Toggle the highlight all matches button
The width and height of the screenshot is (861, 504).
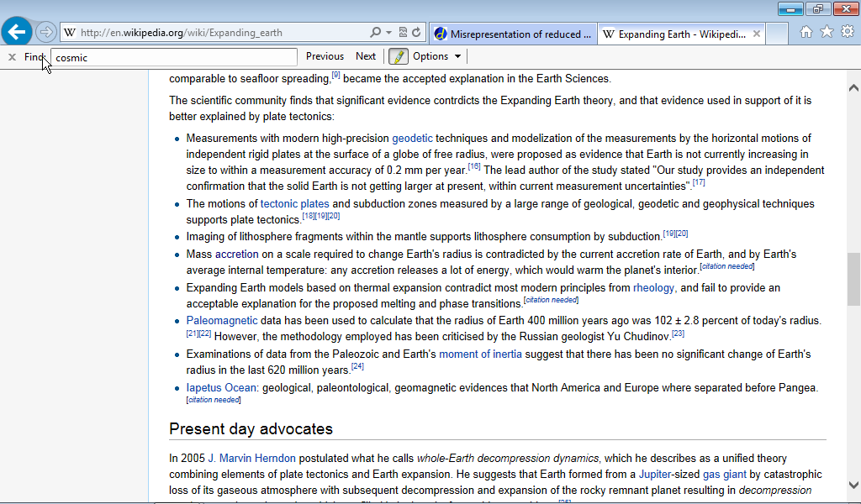tap(398, 56)
